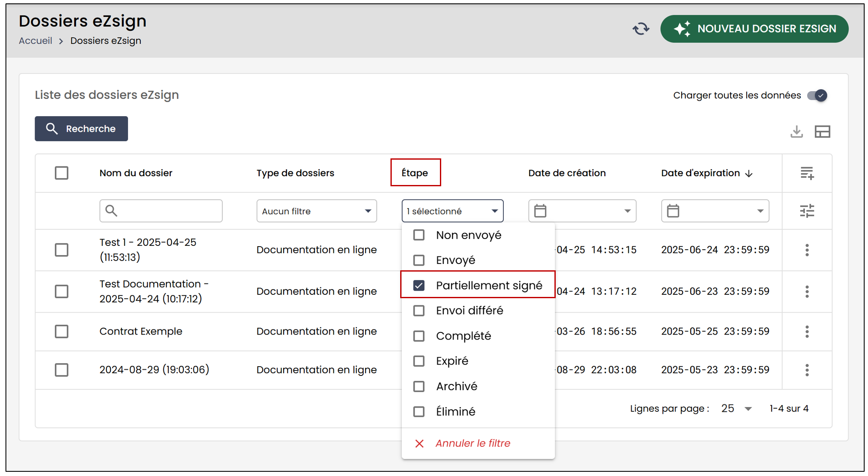Image resolution: width=868 pixels, height=476 pixels.
Task: Click the Nom du dossier search field
Action: tap(161, 211)
